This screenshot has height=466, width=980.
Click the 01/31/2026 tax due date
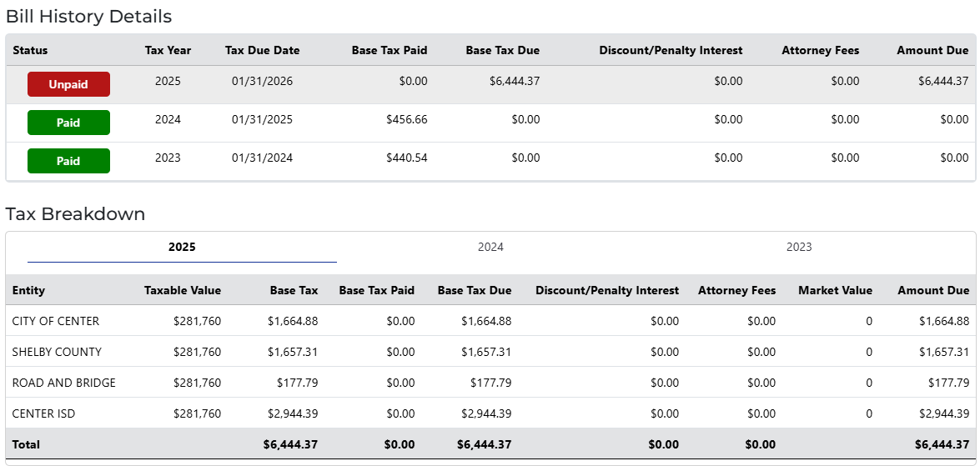tap(262, 81)
